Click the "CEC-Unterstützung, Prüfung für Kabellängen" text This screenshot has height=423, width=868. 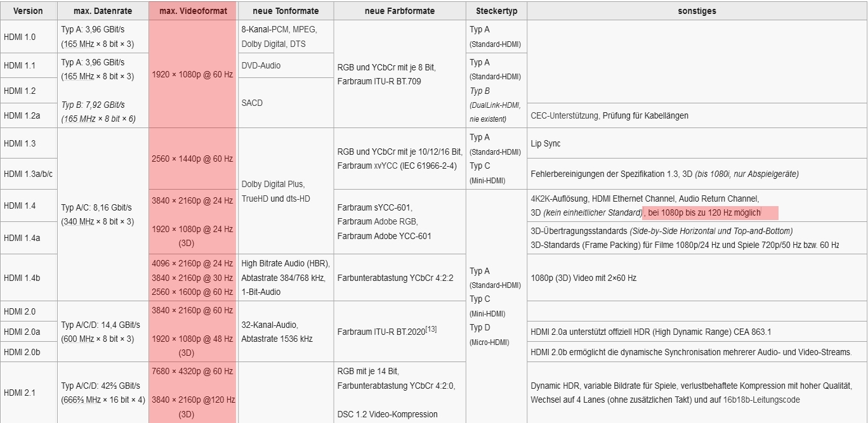point(609,115)
